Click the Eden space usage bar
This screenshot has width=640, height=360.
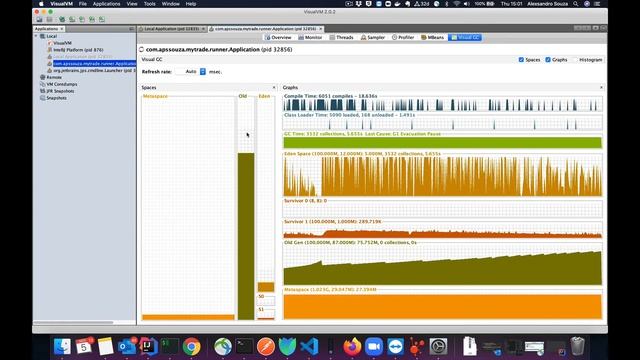coord(266,287)
